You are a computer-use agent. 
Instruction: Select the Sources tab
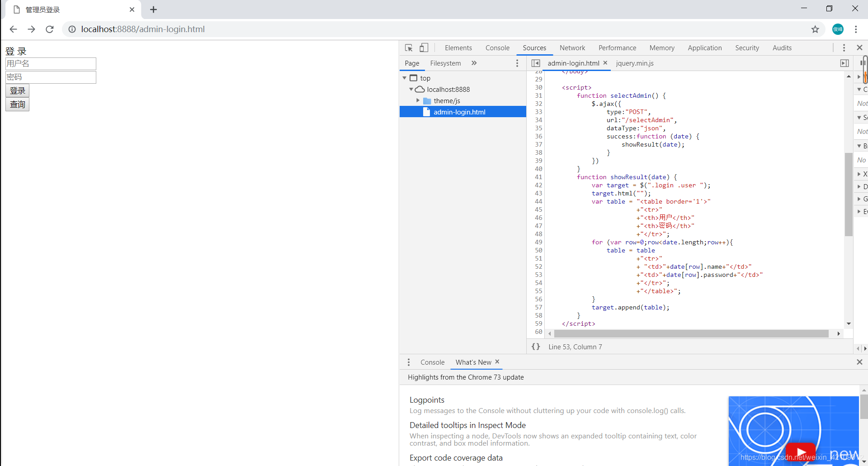534,48
